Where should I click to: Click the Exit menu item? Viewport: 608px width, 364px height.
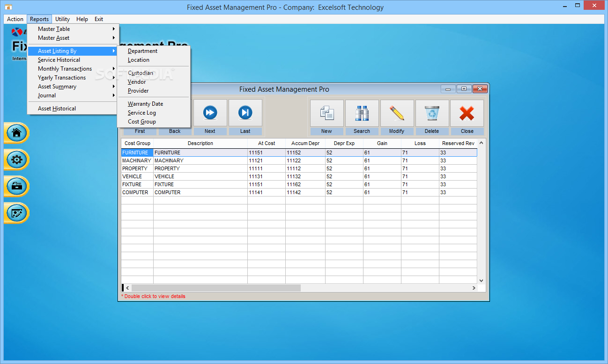point(99,19)
